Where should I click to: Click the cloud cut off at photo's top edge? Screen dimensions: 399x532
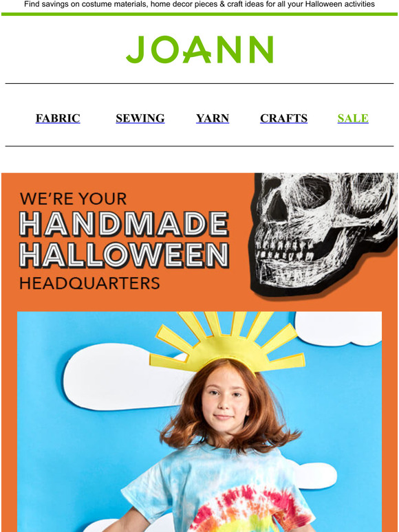[338, 329]
